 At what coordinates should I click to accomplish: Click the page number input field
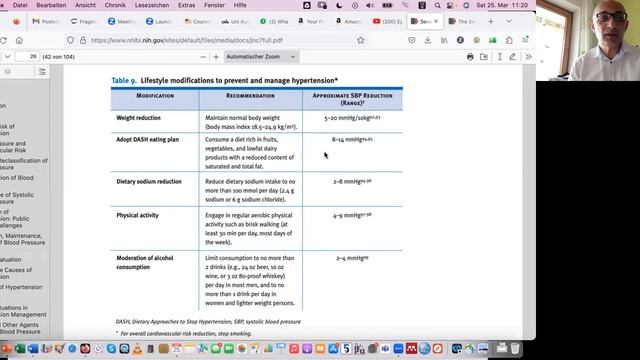(27, 57)
